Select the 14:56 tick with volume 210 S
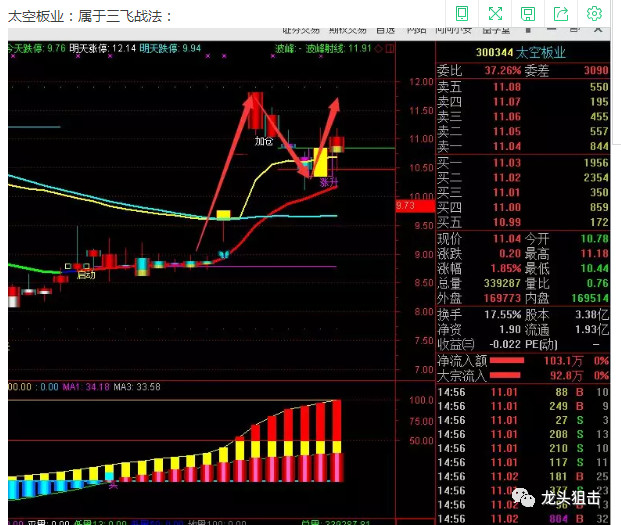This screenshot has height=525, width=621. [x=523, y=448]
